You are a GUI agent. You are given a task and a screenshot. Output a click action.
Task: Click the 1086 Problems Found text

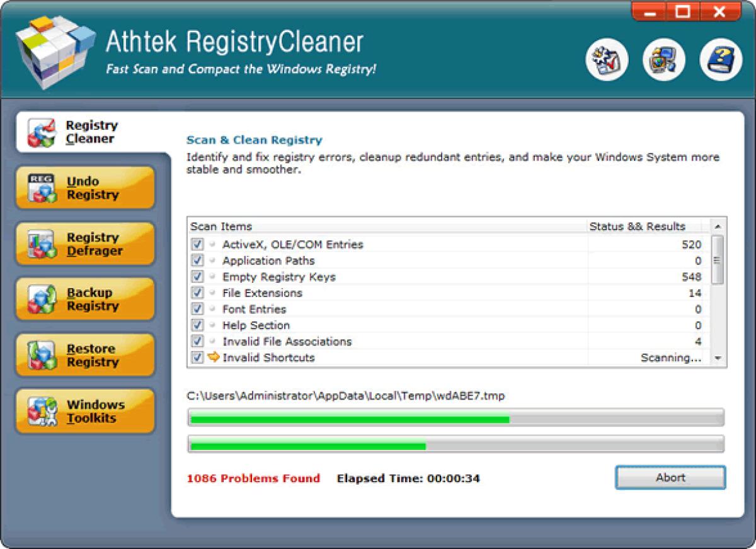pyautogui.click(x=254, y=478)
